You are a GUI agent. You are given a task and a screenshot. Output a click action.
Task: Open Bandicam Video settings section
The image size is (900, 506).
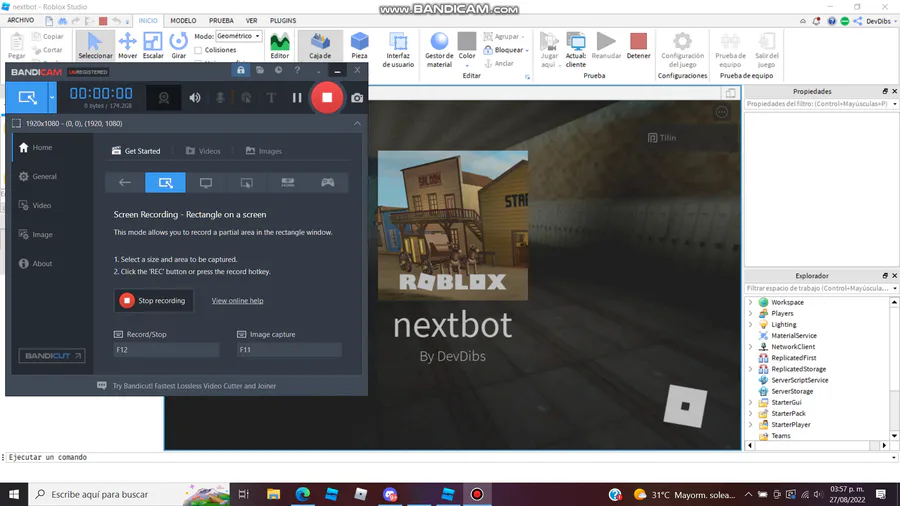click(35, 205)
